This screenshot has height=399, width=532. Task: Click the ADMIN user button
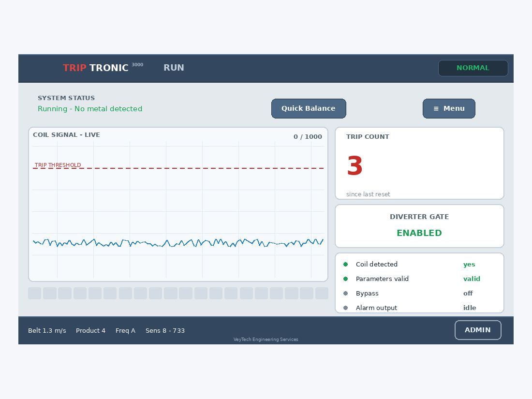pyautogui.click(x=478, y=330)
